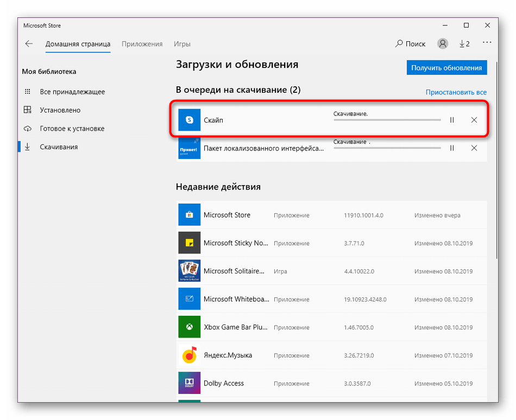Viewport: 516px width, 420px height.
Task: Open the user account avatar
Action: coord(443,43)
